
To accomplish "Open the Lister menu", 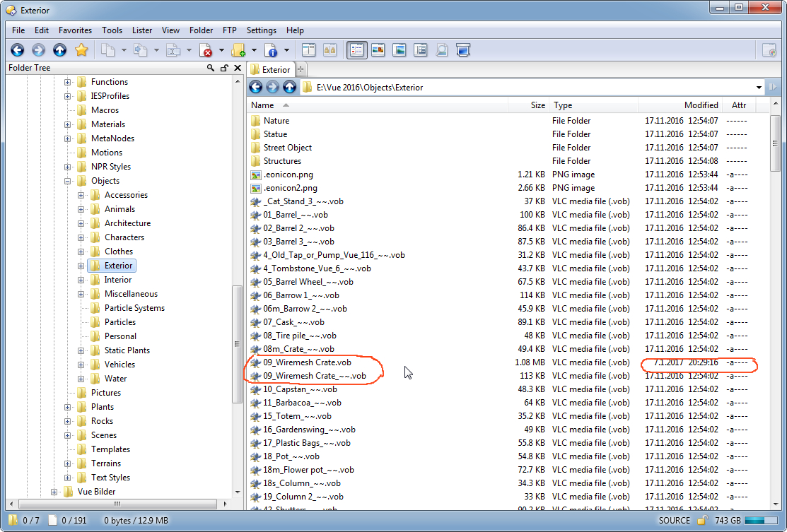I will pyautogui.click(x=142, y=30).
